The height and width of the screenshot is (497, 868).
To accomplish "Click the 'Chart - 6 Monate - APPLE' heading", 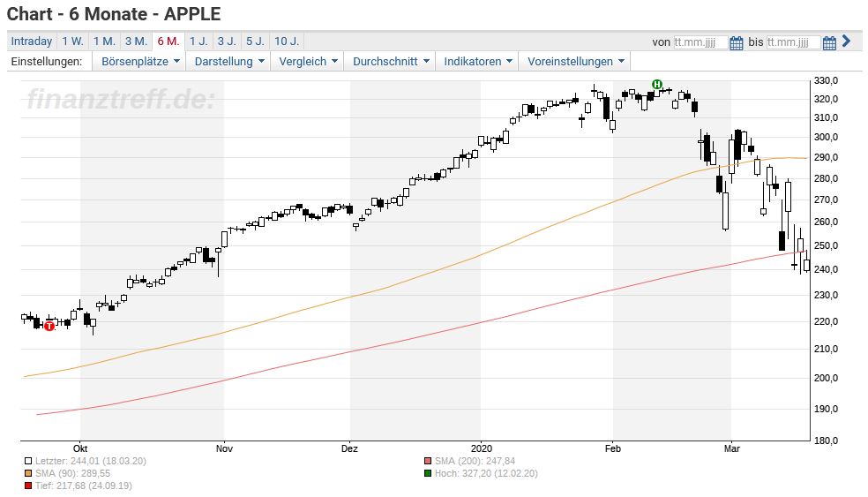I will pyautogui.click(x=114, y=14).
